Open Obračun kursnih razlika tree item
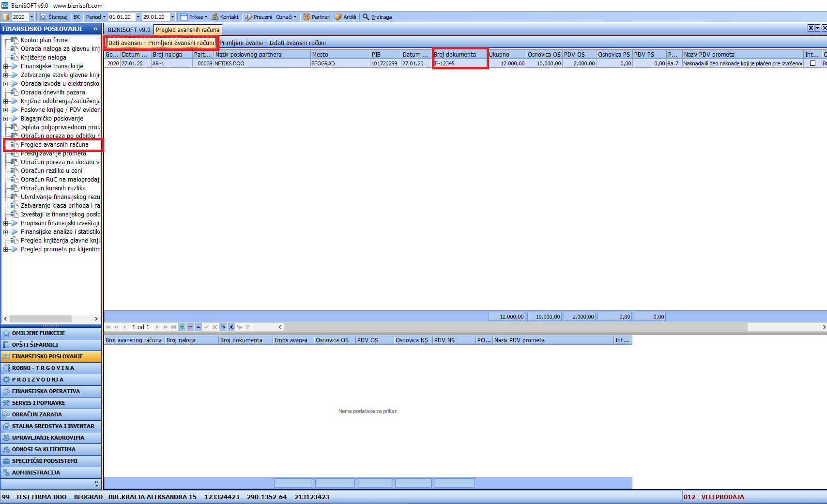Viewport: 827px width, 504px height. point(53,188)
